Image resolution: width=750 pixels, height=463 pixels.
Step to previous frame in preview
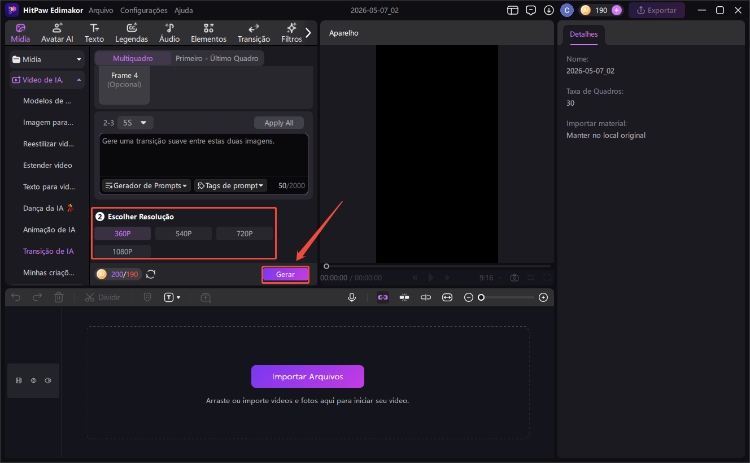pos(415,277)
